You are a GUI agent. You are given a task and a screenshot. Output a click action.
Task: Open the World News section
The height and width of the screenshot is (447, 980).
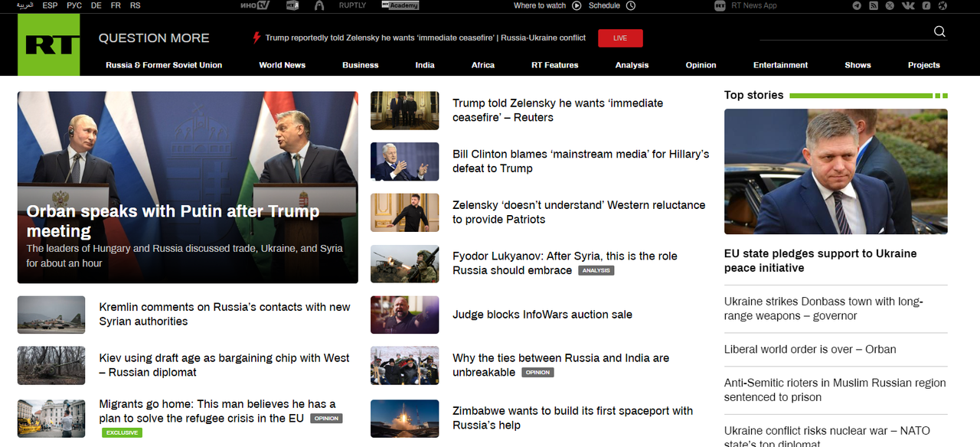tap(283, 65)
